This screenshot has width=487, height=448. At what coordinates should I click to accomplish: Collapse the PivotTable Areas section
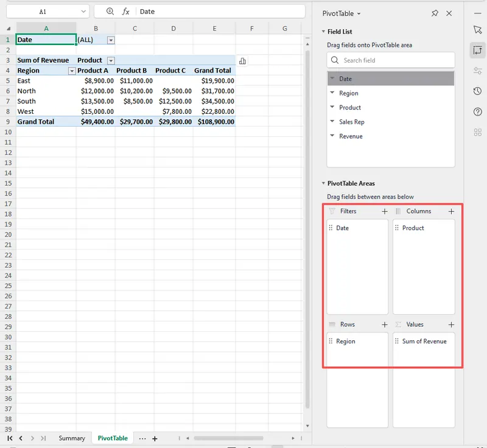tap(324, 183)
